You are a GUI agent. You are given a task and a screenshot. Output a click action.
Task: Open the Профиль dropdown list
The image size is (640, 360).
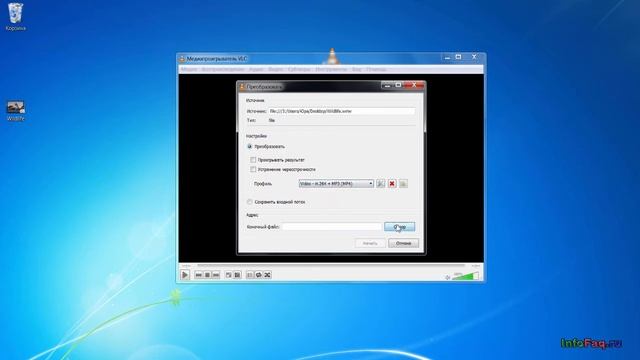coord(336,184)
